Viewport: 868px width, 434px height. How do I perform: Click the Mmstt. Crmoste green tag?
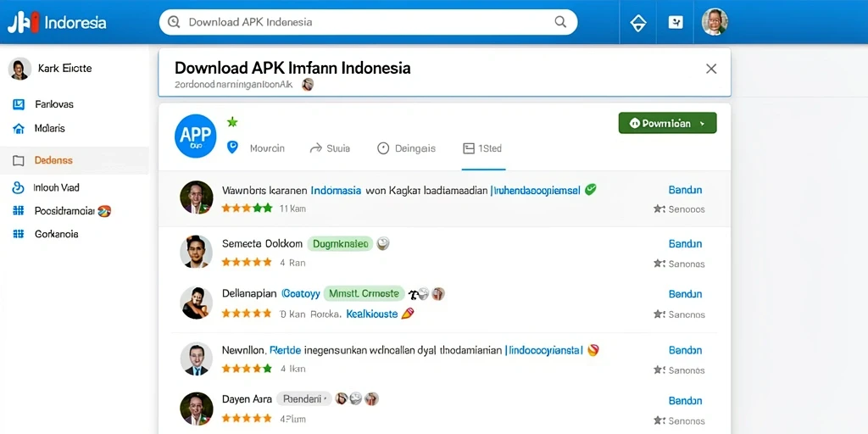click(364, 293)
